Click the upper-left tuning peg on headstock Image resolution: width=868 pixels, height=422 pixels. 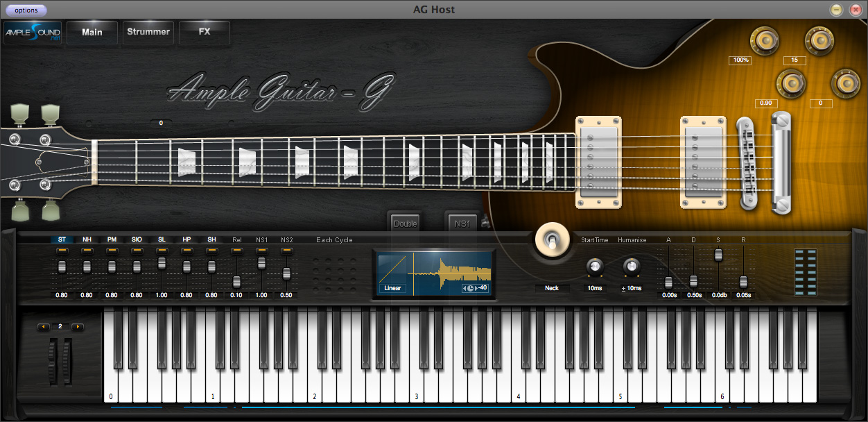click(21, 113)
